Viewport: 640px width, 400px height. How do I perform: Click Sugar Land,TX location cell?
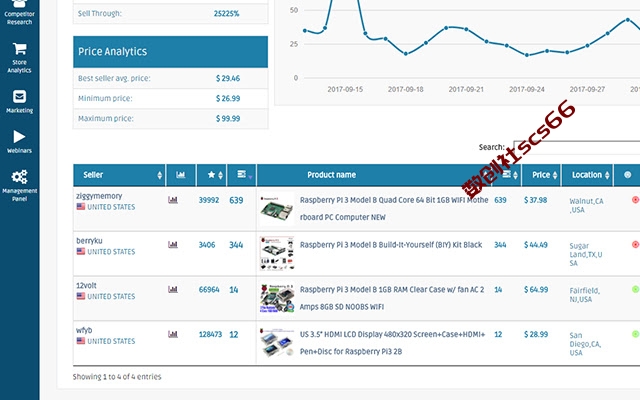tap(585, 254)
